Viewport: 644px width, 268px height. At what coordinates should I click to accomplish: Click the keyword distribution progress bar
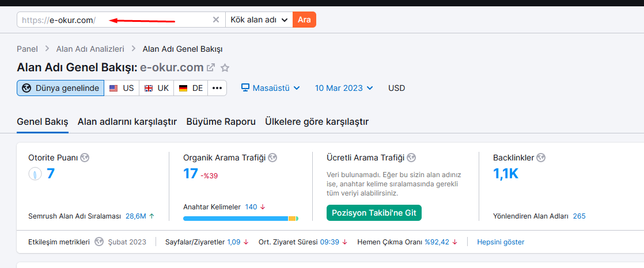pos(241,219)
